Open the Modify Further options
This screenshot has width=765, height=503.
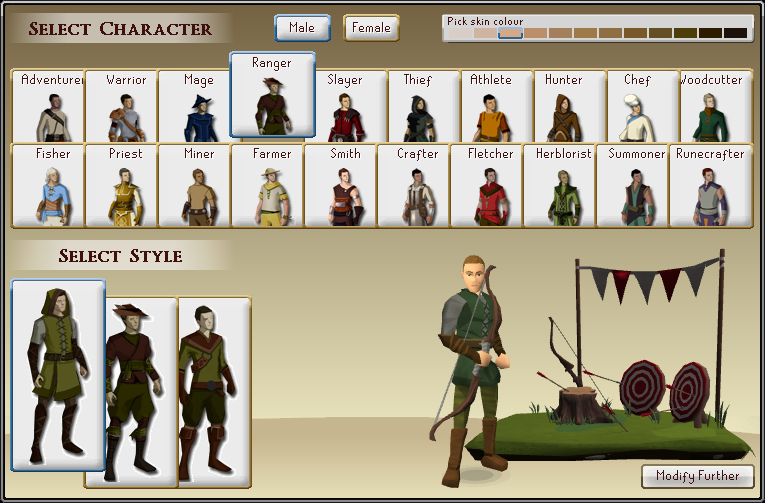pyautogui.click(x=698, y=476)
